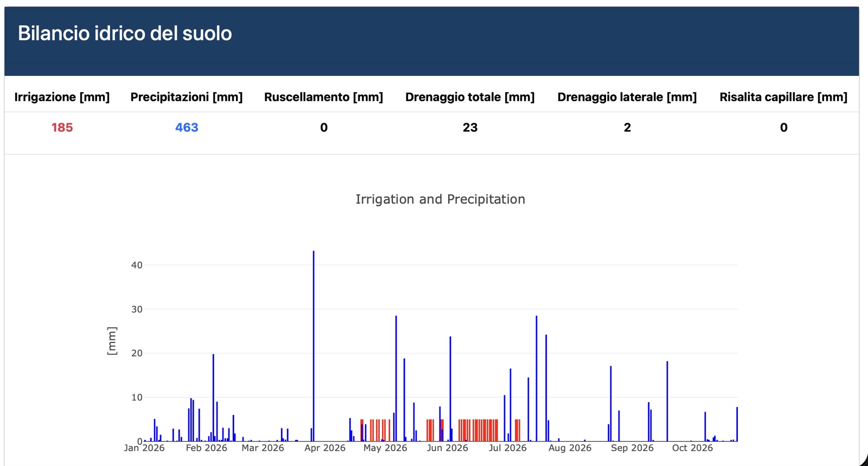The image size is (868, 466).
Task: Click the Oct 2026 x-axis label
Action: click(x=692, y=448)
